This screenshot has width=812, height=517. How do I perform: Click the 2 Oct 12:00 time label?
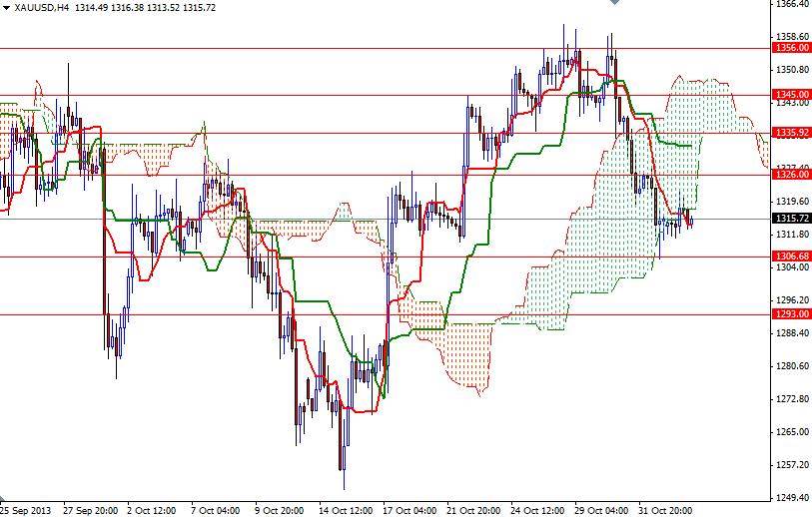pos(152,511)
